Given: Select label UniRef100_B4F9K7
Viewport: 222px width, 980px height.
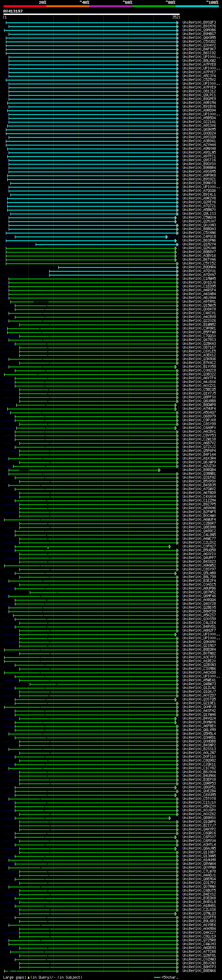Looking at the screenshot, I should pos(199,49).
